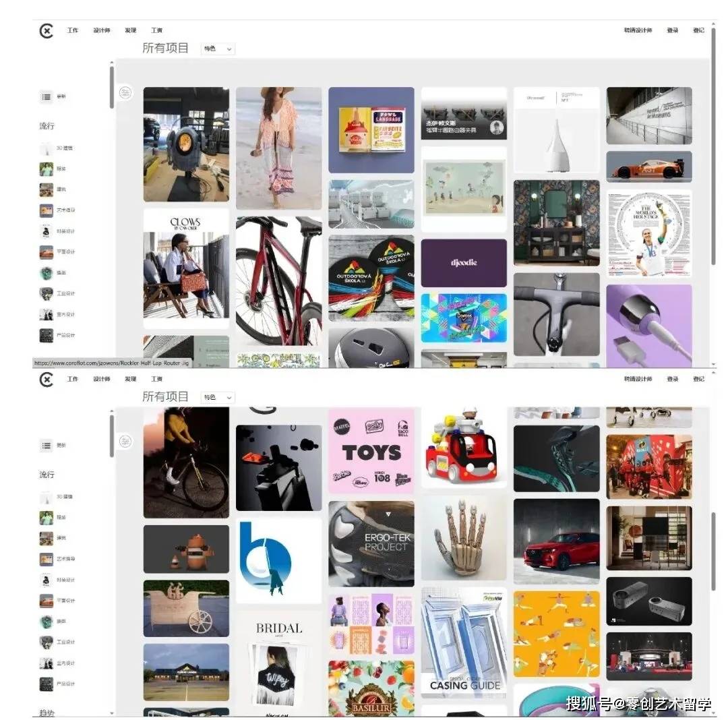The image size is (728, 720).
Task: Select the 工业设计 category icon in the upper sidebar
Action: (46, 293)
